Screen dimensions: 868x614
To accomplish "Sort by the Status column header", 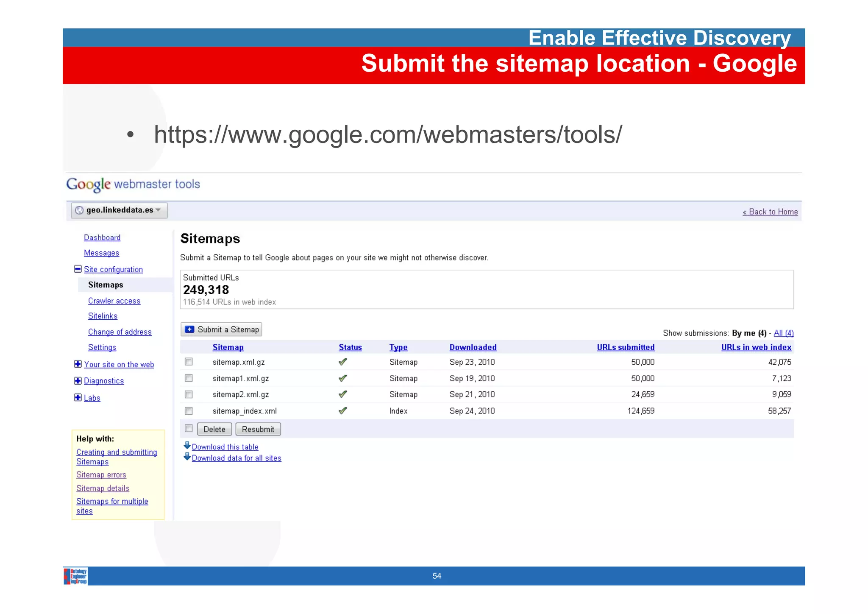I will point(350,347).
